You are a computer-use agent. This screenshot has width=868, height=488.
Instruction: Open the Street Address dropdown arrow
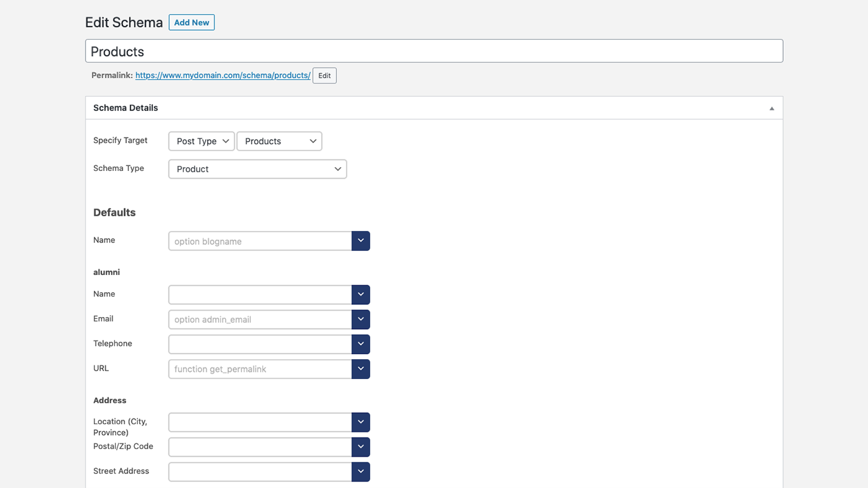pyautogui.click(x=361, y=471)
